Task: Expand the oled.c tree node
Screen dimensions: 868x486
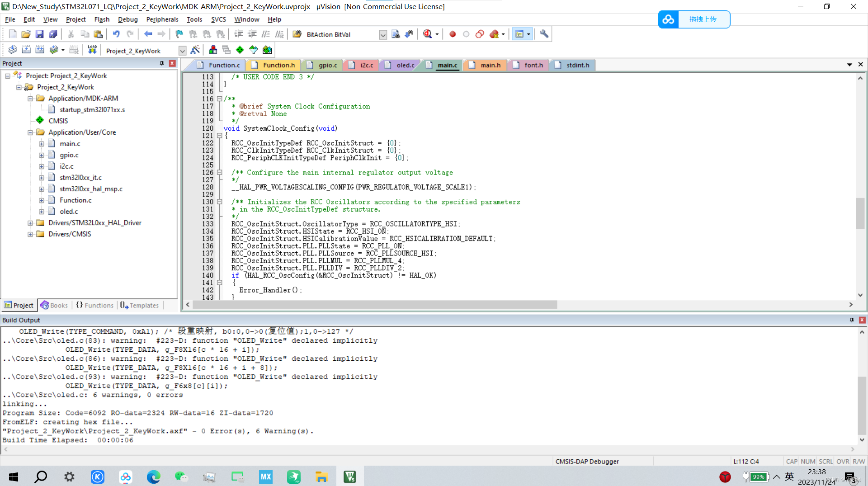Action: coord(42,212)
